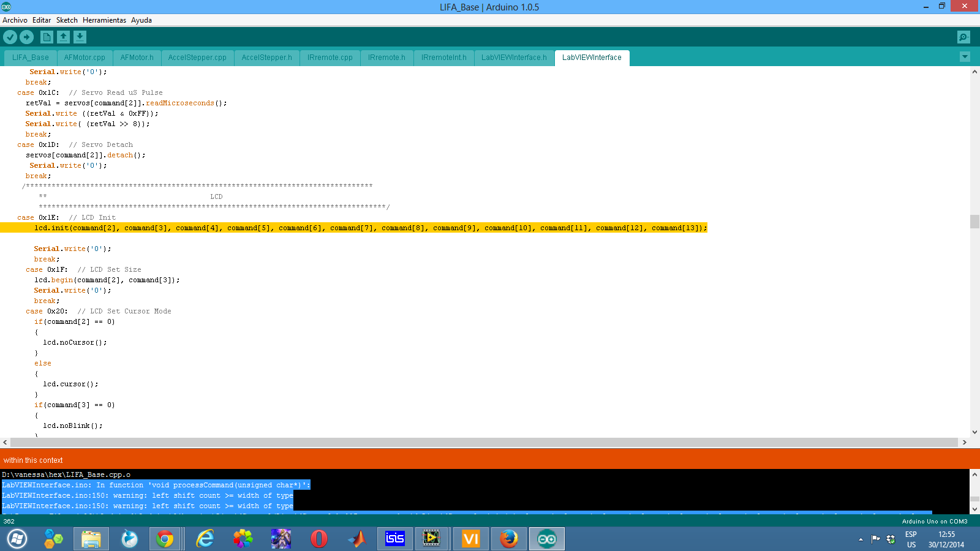Click the editor vertical scrollbar thumb
The image size is (980, 551).
click(974, 221)
